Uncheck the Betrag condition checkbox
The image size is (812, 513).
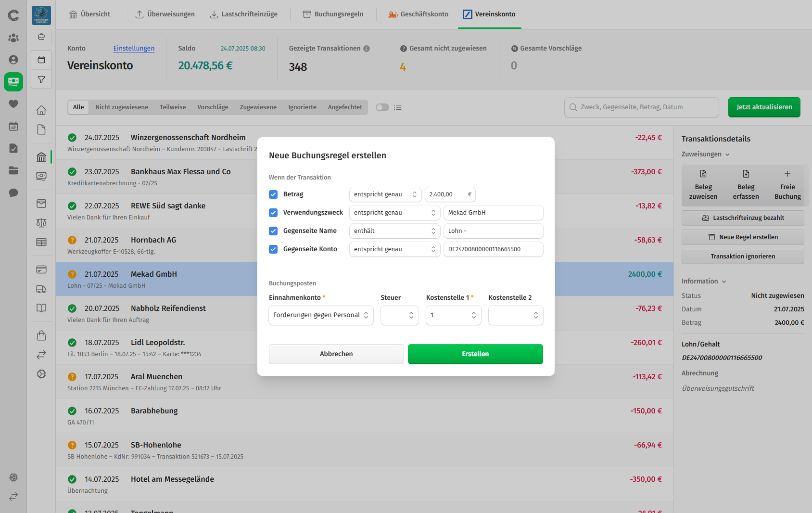click(x=273, y=194)
